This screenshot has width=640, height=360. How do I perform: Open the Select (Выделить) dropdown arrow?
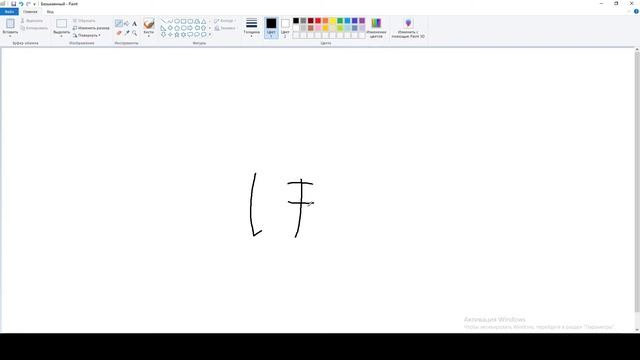62,36
